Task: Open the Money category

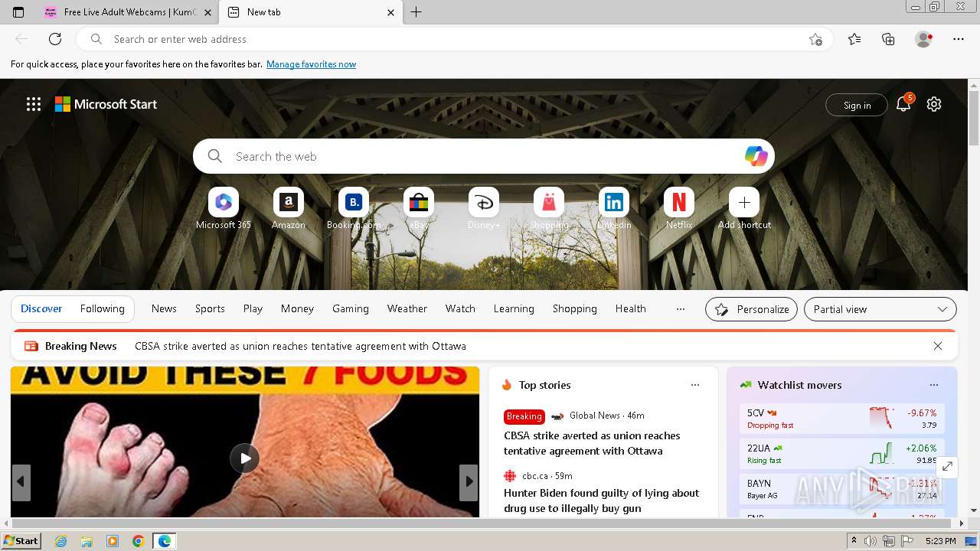Action: click(297, 309)
